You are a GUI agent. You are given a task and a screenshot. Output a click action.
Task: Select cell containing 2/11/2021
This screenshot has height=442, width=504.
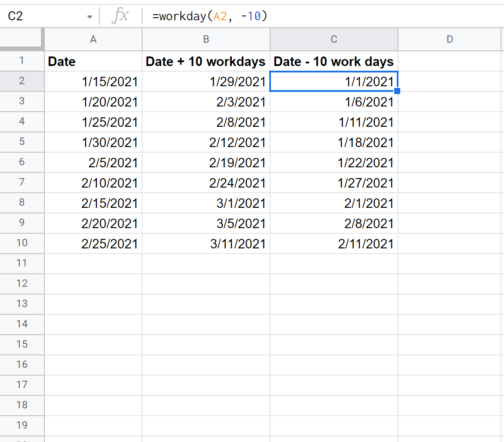click(334, 244)
